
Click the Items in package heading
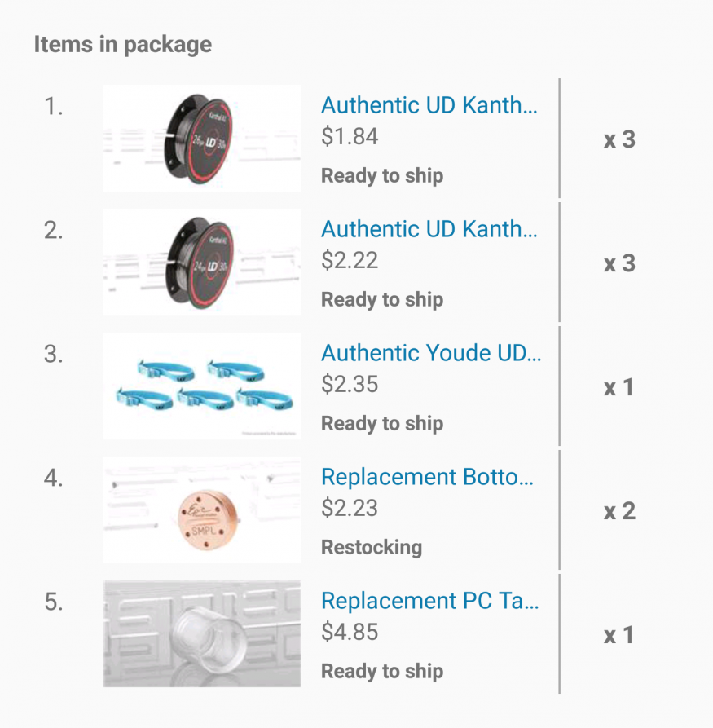pos(123,44)
